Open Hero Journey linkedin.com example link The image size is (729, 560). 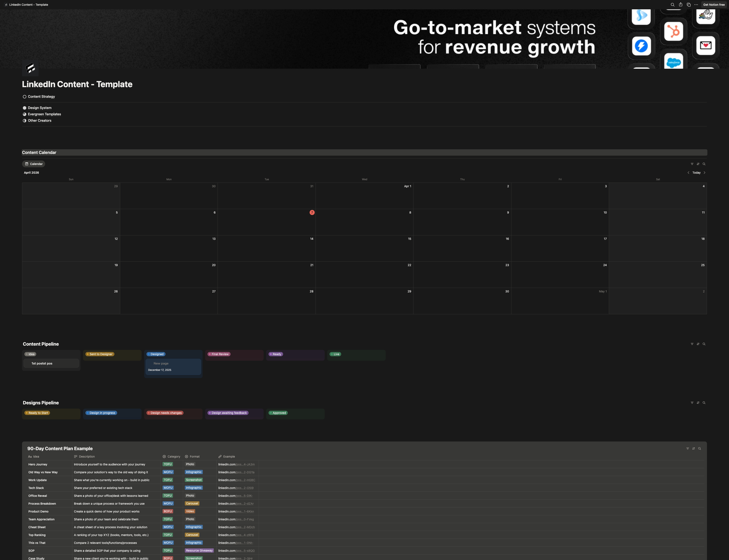click(236, 464)
